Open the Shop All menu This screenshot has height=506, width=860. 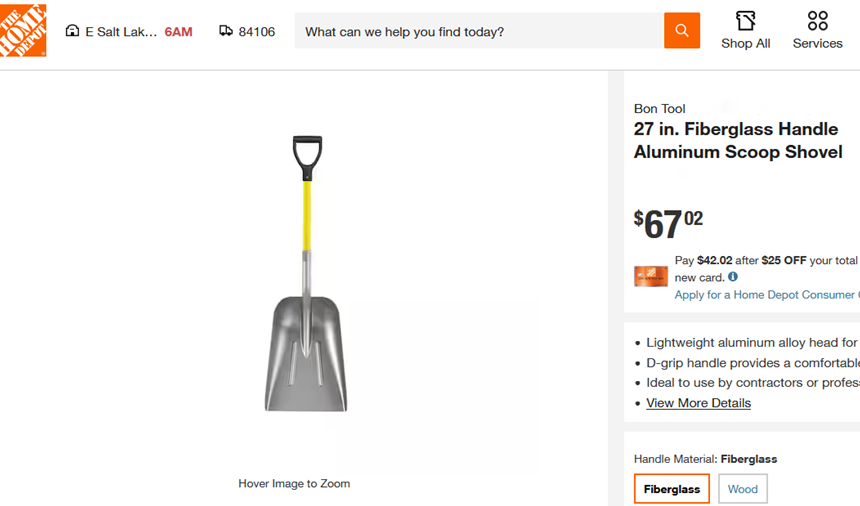click(745, 30)
